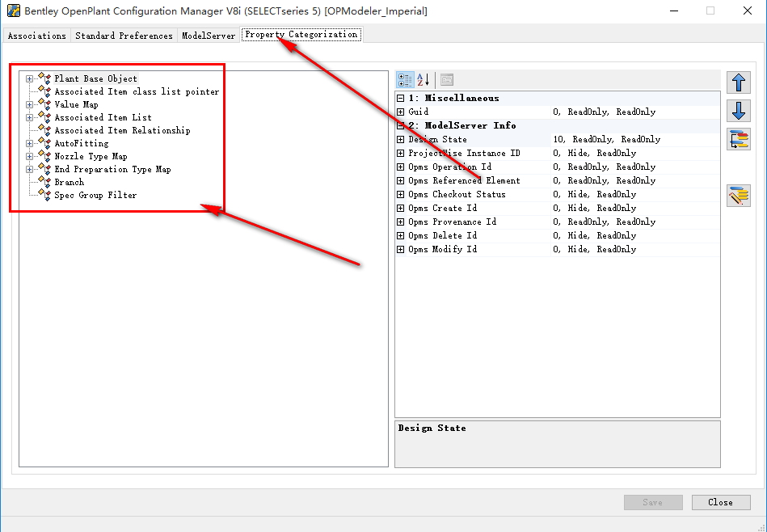
Task: Move property up with blue up arrow
Action: click(x=739, y=82)
